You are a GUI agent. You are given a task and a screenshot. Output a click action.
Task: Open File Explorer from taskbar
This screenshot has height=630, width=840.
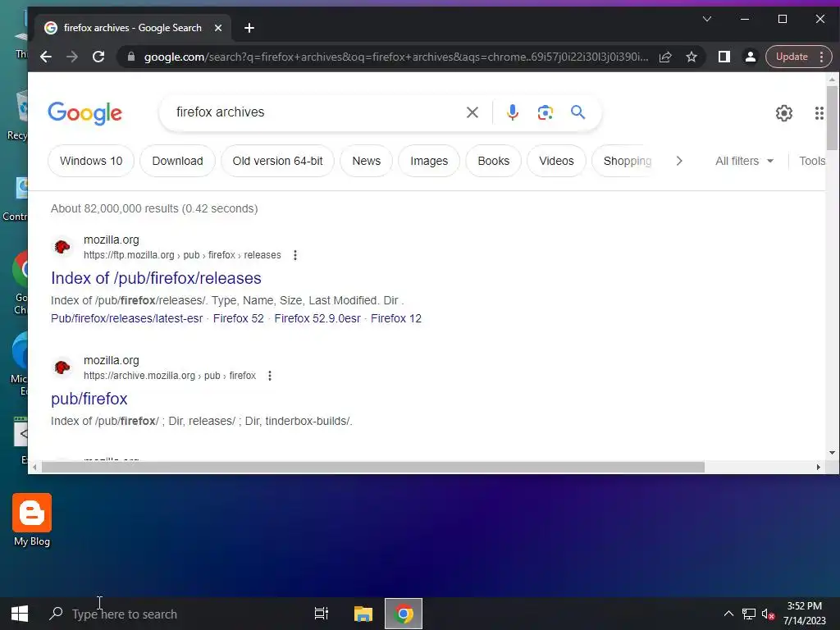(x=363, y=614)
